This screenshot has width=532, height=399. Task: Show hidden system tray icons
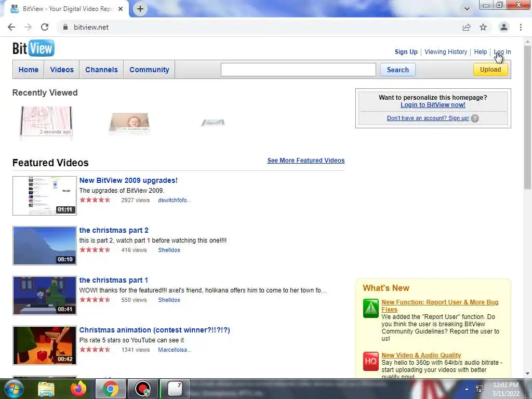(x=467, y=389)
